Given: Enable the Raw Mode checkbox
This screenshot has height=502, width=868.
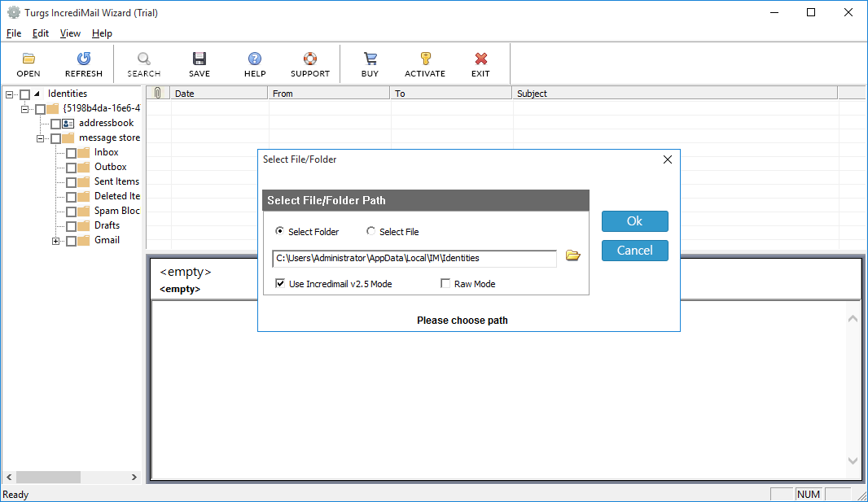Looking at the screenshot, I should (x=445, y=284).
